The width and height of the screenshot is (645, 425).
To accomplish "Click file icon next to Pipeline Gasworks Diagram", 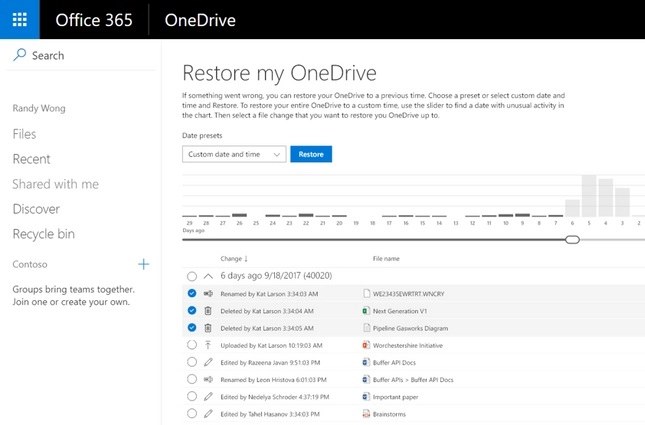I will click(367, 328).
